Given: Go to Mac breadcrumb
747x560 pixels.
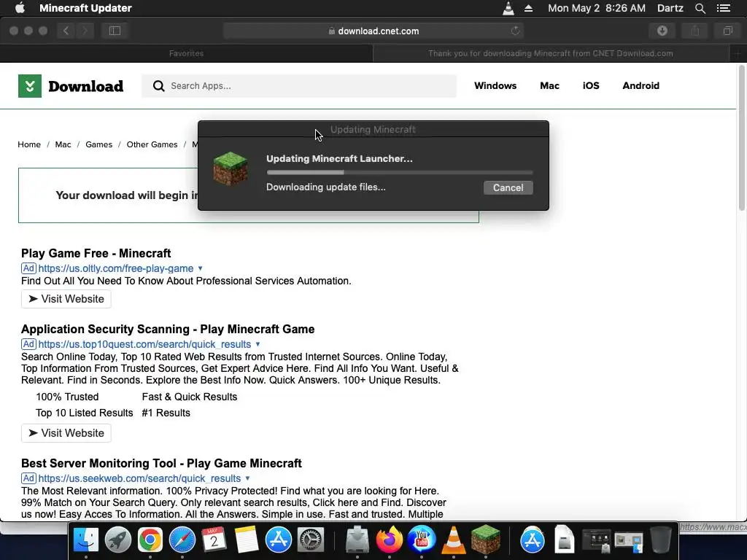Looking at the screenshot, I should (63, 144).
